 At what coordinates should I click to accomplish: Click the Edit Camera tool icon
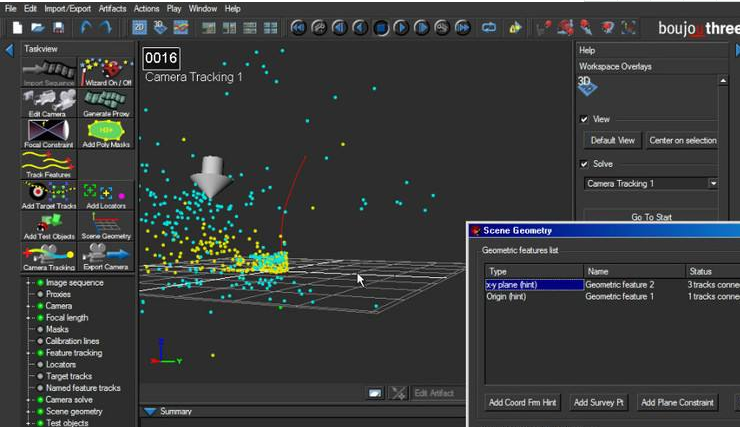[49, 102]
